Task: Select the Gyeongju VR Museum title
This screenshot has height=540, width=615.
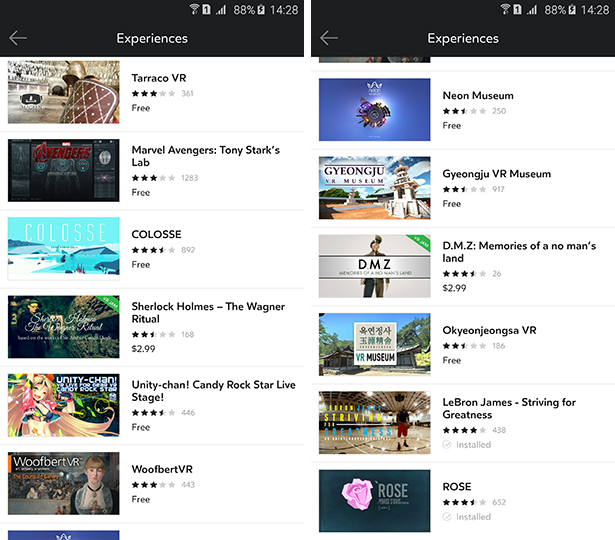Action: 497,174
